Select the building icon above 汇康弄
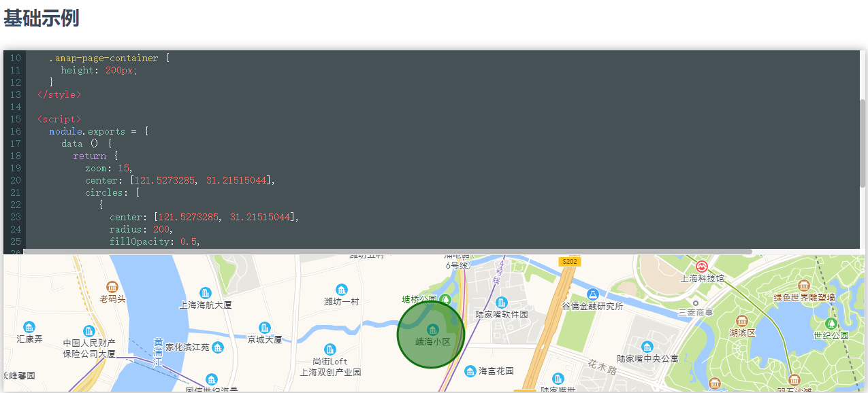The width and height of the screenshot is (868, 393). pos(29,326)
